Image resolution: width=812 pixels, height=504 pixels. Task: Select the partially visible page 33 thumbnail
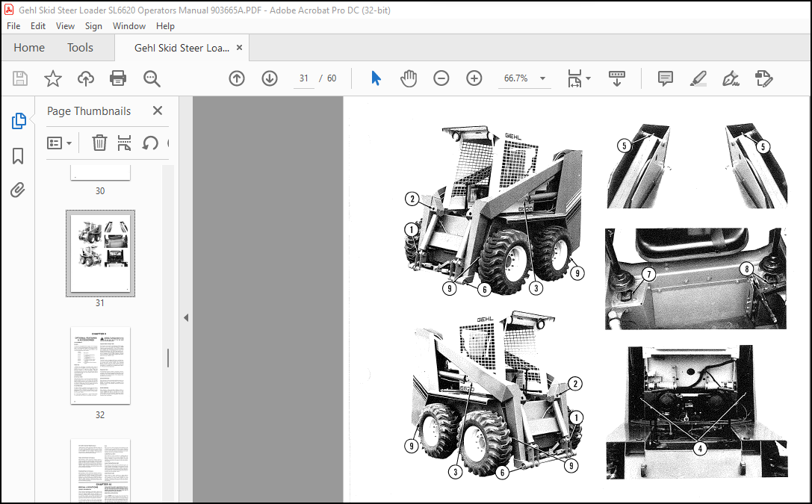tap(100, 471)
